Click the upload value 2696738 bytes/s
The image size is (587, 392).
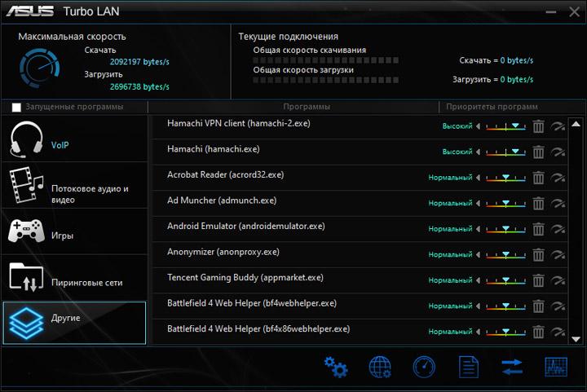pyautogui.click(x=139, y=86)
